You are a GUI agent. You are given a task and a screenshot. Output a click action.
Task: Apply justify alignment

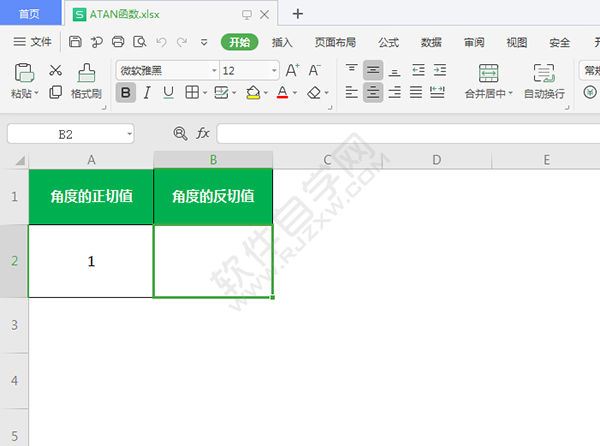click(416, 92)
